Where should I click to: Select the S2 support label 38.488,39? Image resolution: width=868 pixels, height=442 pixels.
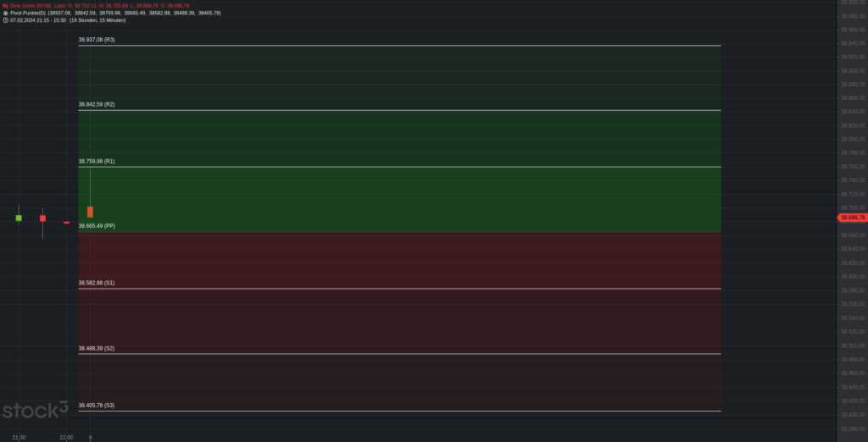[97, 349]
